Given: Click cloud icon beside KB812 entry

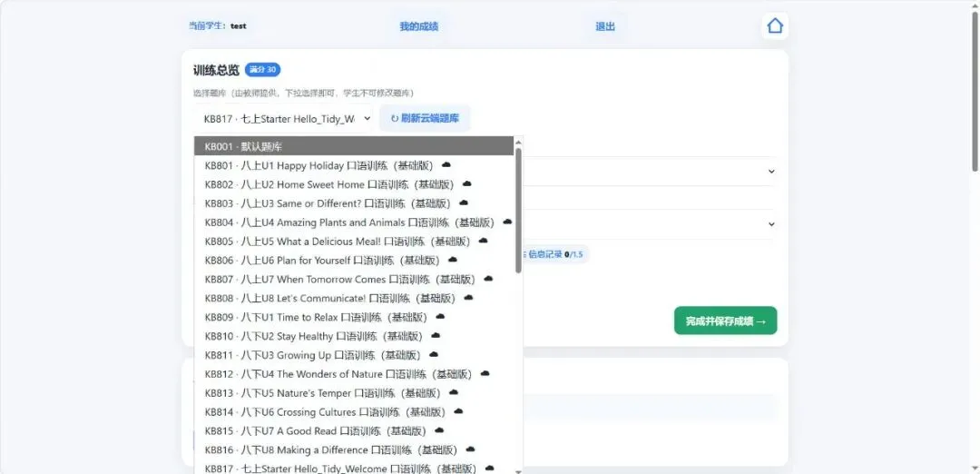Looking at the screenshot, I should (485, 373).
